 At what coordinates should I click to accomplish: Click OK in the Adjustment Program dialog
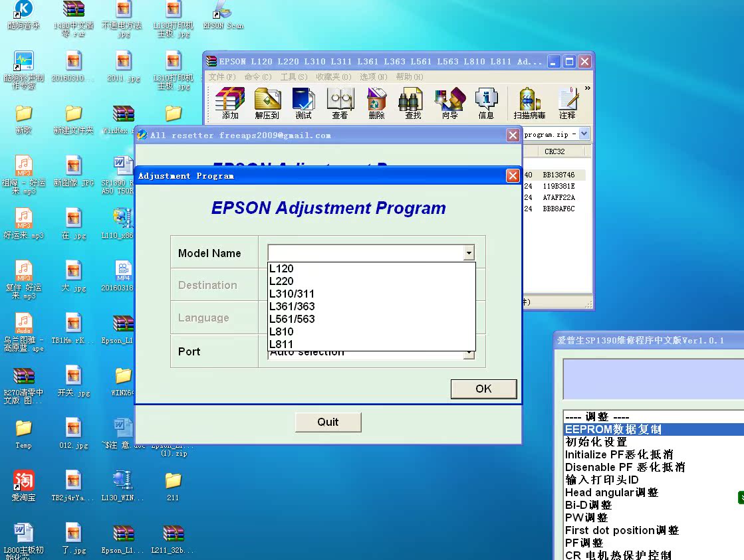[483, 389]
